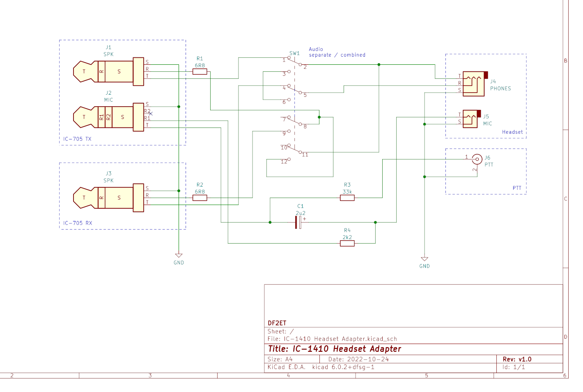583x392 pixels.
Task: Click the 'J6' reference text
Action: 487,158
